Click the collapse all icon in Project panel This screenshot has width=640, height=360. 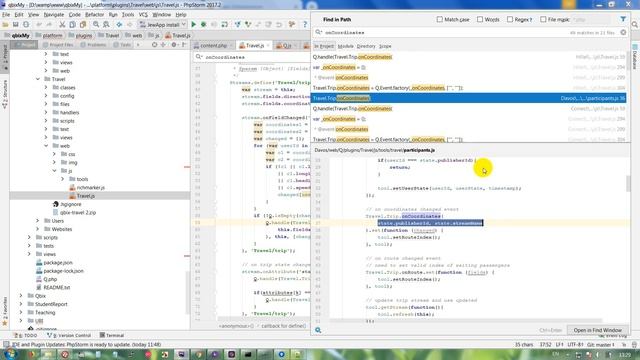pos(163,44)
